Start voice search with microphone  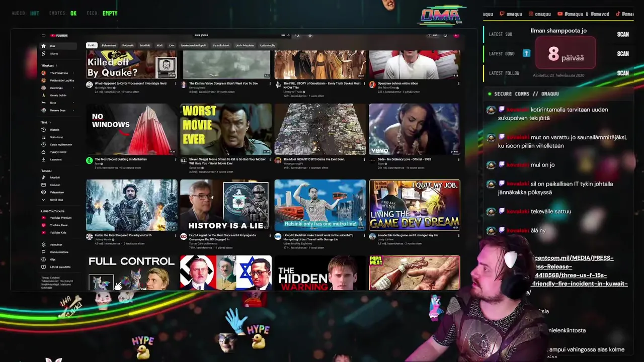click(x=310, y=35)
